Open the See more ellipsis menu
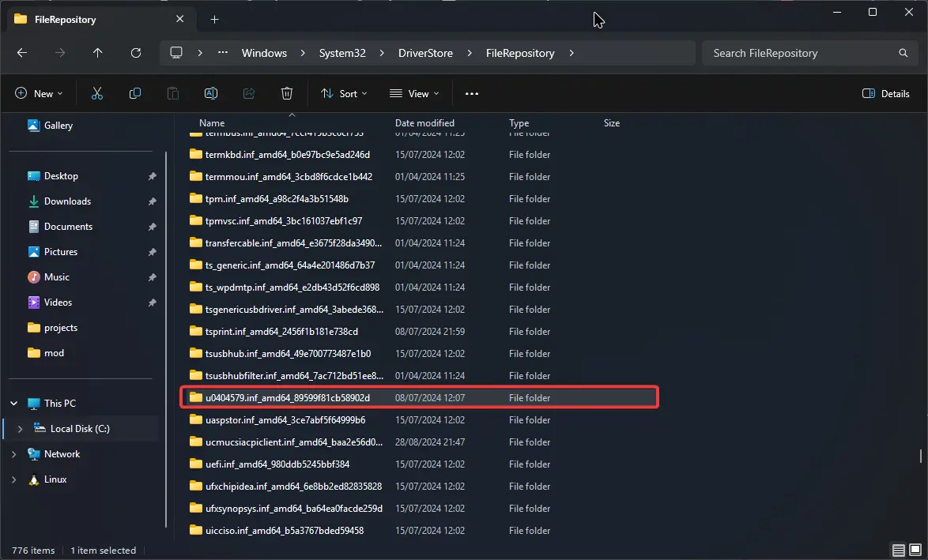Image resolution: width=928 pixels, height=560 pixels. coord(472,93)
